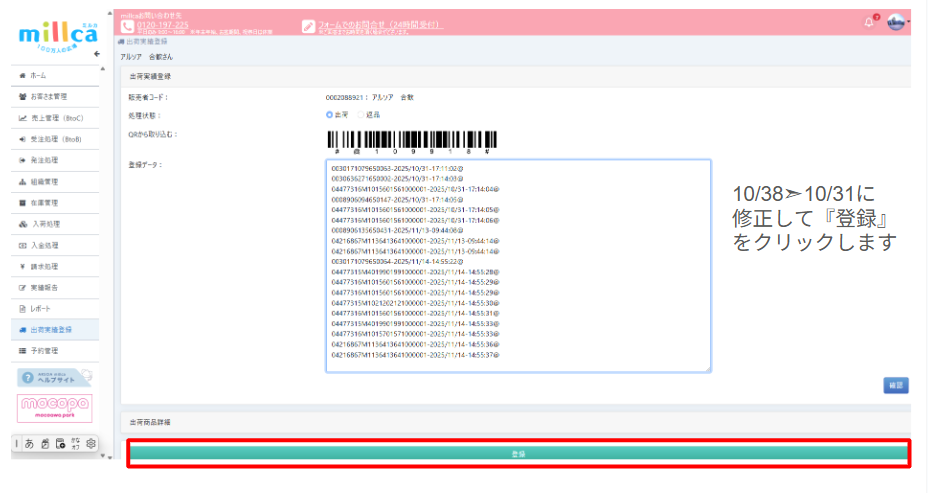The width and height of the screenshot is (928, 493).
Task: Open 在庫管理 sidebar item
Action: pos(44,203)
